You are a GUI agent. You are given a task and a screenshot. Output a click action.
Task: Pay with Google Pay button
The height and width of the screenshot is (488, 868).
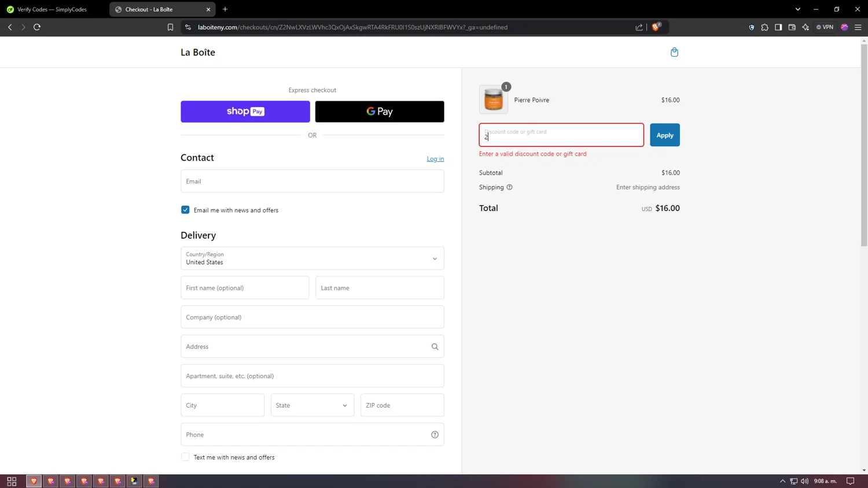(380, 112)
